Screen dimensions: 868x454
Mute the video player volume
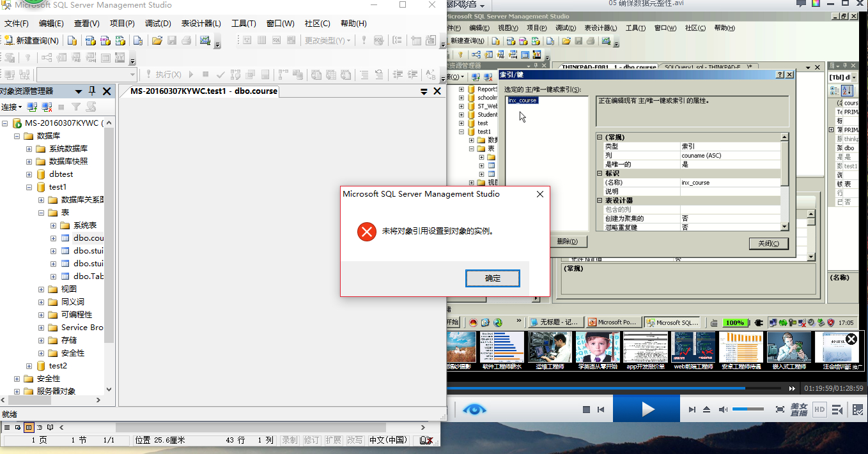[723, 409]
